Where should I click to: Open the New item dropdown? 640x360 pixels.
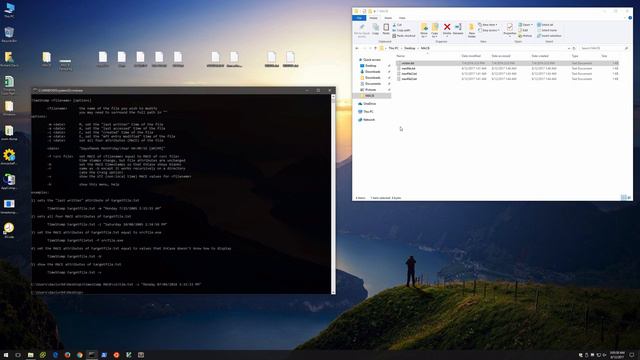pos(488,25)
